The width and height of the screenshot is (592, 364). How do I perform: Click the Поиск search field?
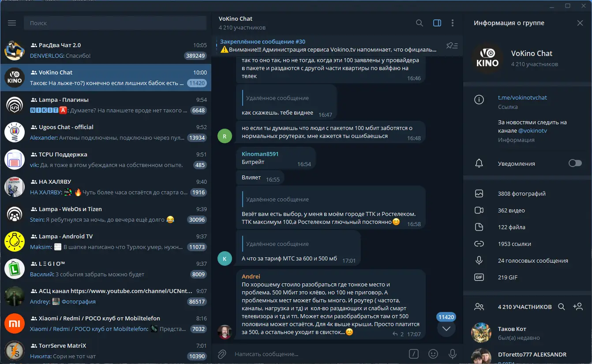click(x=115, y=23)
